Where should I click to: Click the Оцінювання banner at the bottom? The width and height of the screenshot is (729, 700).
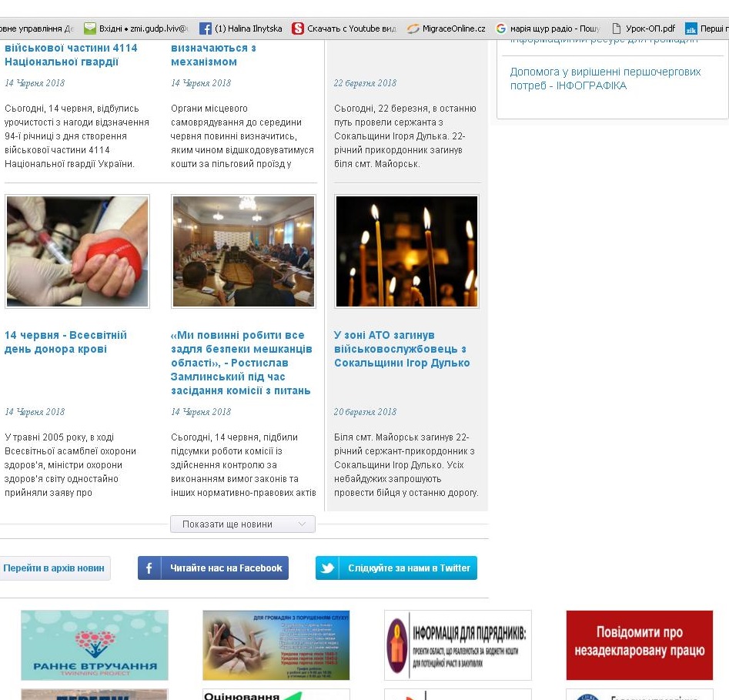click(276, 695)
